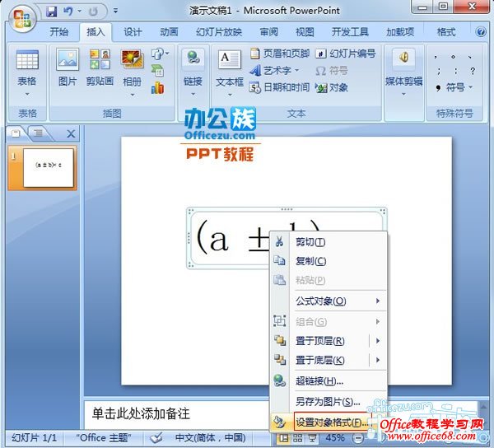
Task: Insert 页眉和页脚 (Header and Footer)
Action: coord(280,54)
